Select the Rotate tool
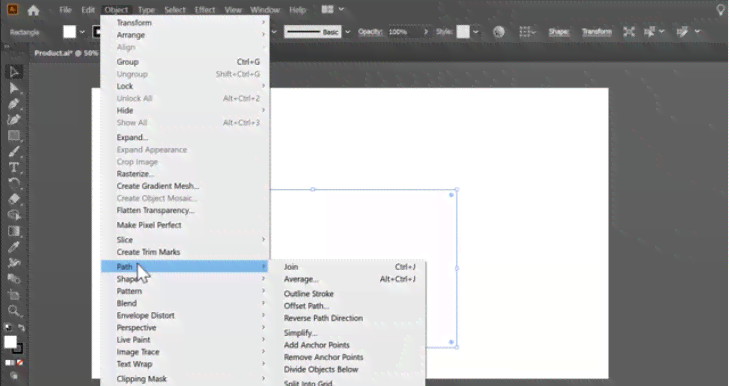The width and height of the screenshot is (729, 386). pyautogui.click(x=14, y=183)
